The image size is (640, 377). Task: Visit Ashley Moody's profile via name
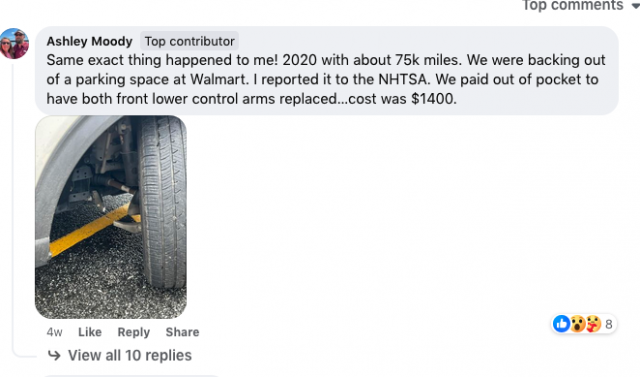89,41
